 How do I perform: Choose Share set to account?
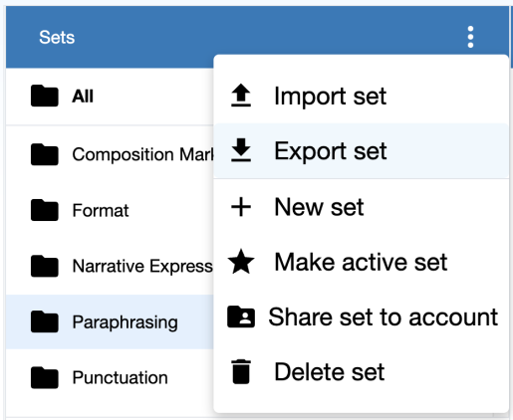[x=362, y=316]
